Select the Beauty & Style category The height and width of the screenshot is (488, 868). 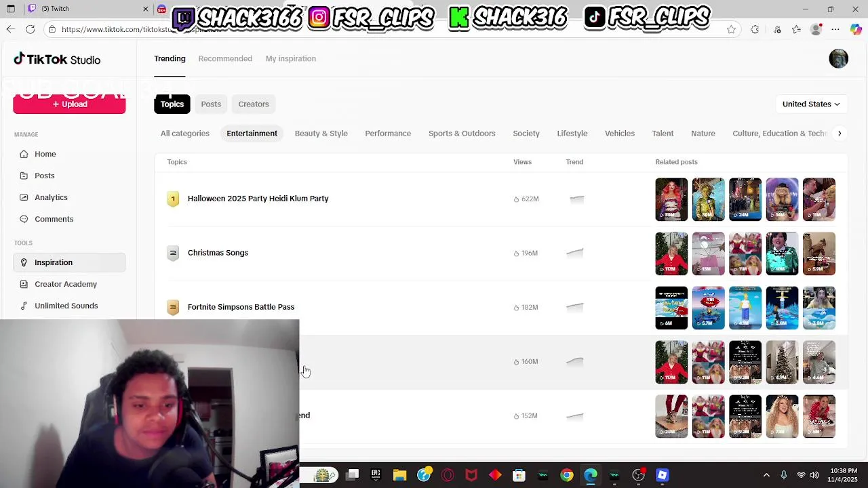coord(321,134)
